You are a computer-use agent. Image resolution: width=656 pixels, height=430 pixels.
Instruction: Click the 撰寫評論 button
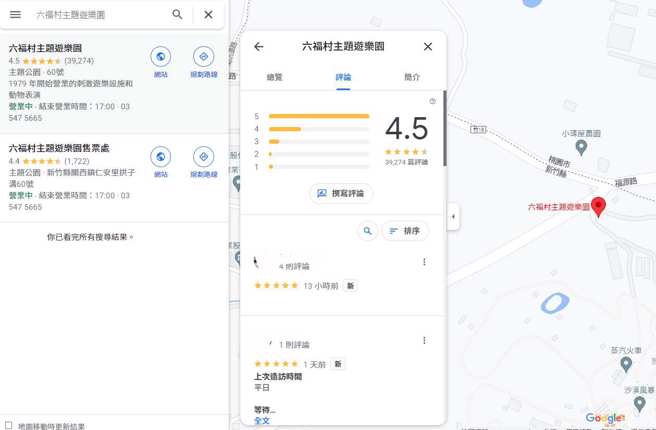[x=341, y=193]
